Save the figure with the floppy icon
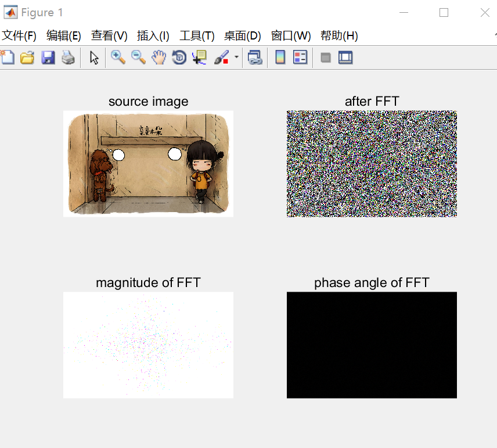The height and width of the screenshot is (448, 497). tap(48, 58)
